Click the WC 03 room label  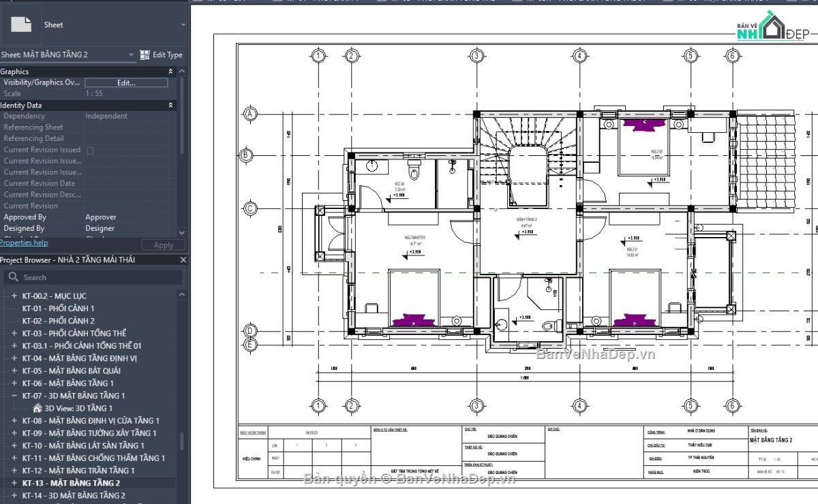coord(399,184)
